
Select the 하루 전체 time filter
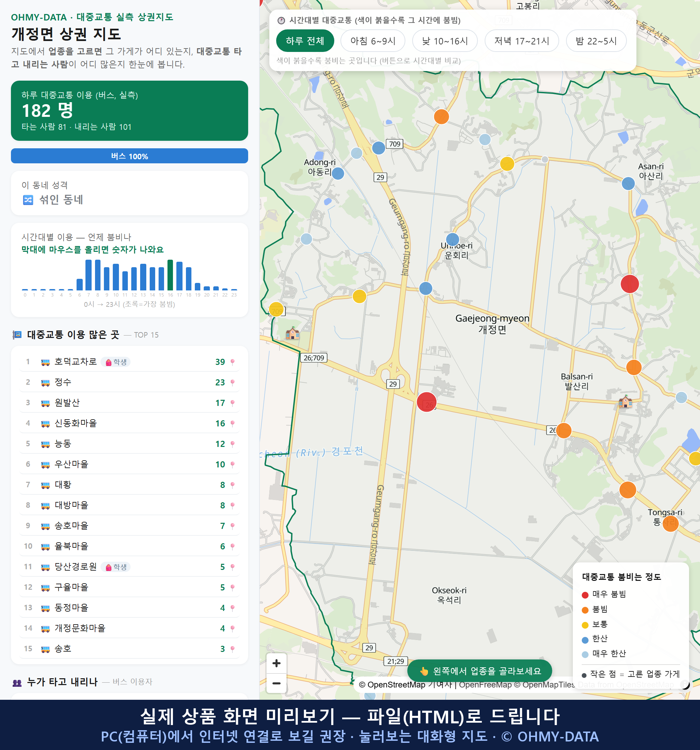coord(305,41)
